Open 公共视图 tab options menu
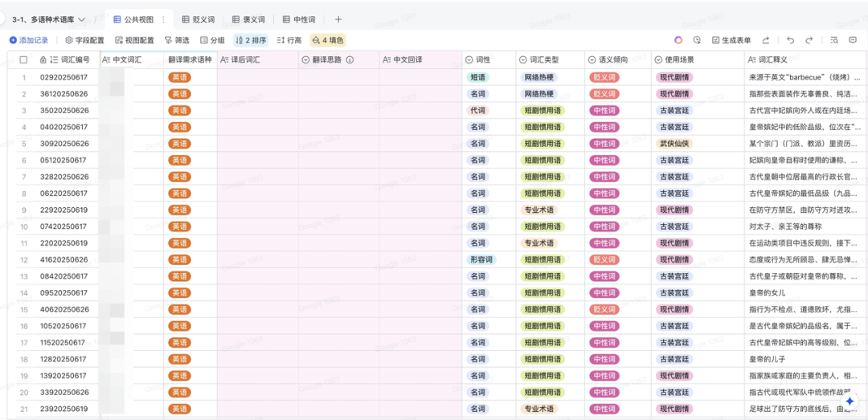This screenshot has height=420, width=868. [163, 19]
